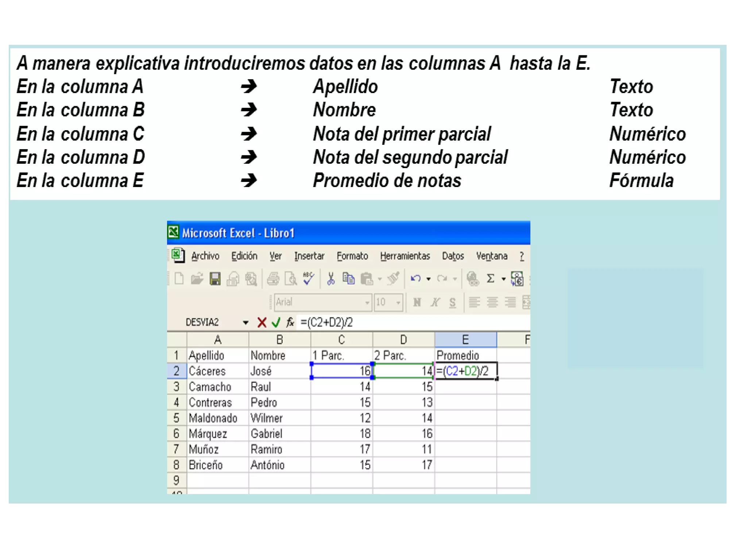The image size is (747, 560).
Task: Click the insert function fx icon
Action: pos(290,322)
